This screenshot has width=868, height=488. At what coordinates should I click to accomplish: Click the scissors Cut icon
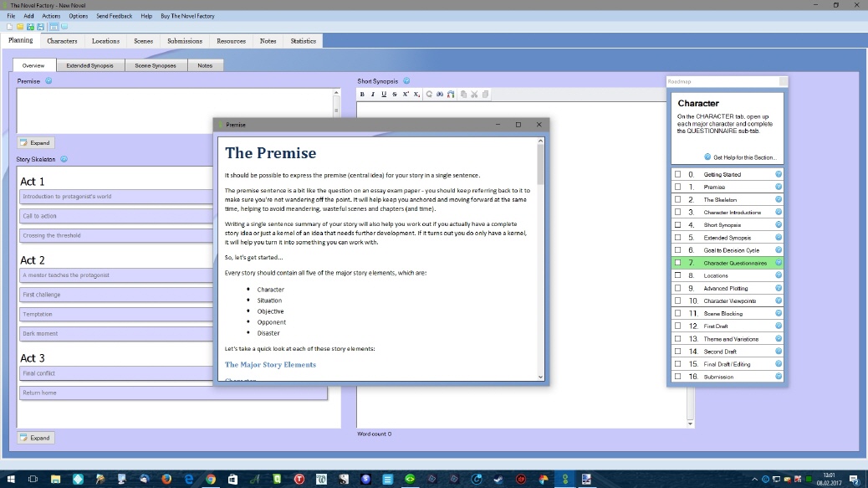[x=474, y=94]
